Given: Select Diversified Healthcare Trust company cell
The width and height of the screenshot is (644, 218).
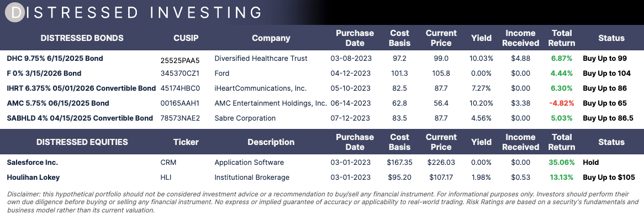Looking at the screenshot, I should [x=261, y=59].
